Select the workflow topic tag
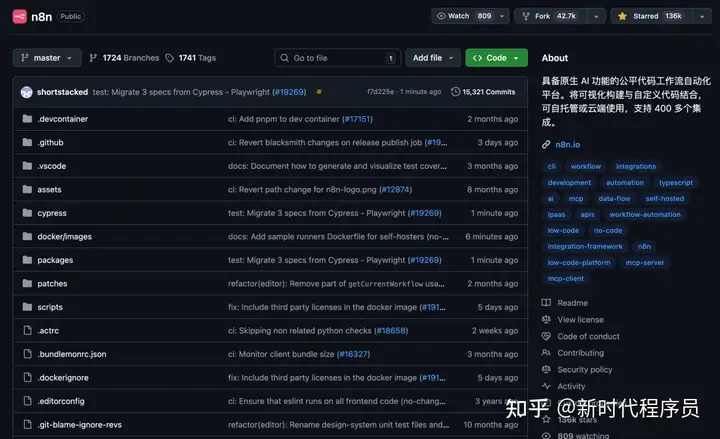Screen dimensions: 720x439 click(585, 166)
